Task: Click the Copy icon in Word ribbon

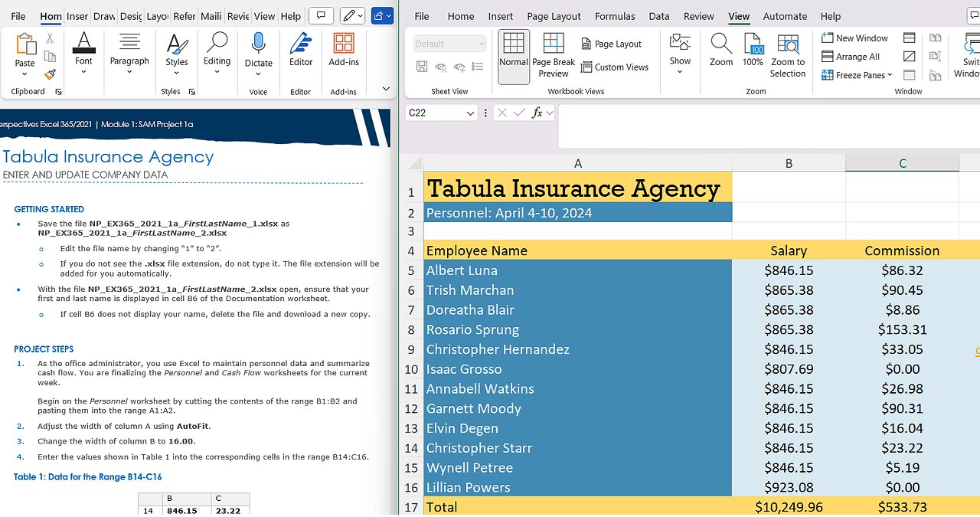Action: pos(50,56)
